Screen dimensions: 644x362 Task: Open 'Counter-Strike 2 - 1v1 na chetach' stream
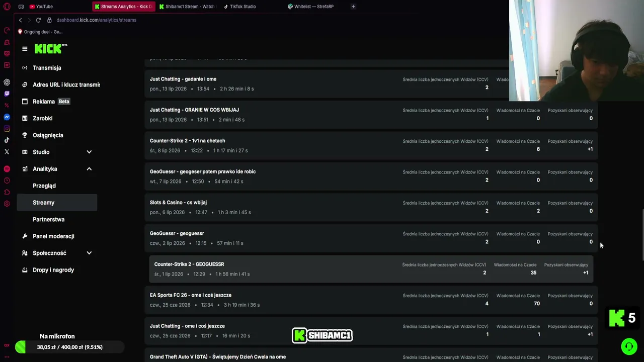[371, 145]
